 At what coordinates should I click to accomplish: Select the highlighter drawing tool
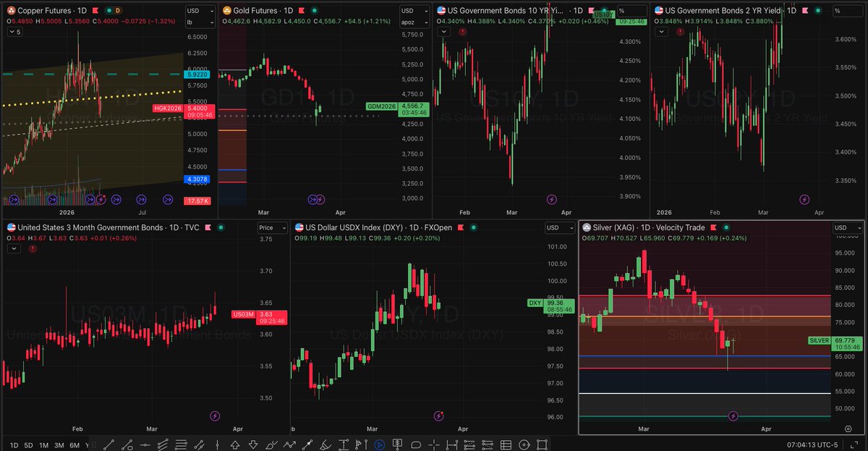(x=325, y=444)
